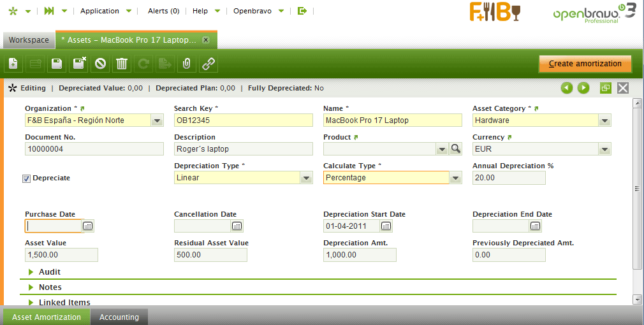Click the Product search magnifier icon

pyautogui.click(x=455, y=148)
